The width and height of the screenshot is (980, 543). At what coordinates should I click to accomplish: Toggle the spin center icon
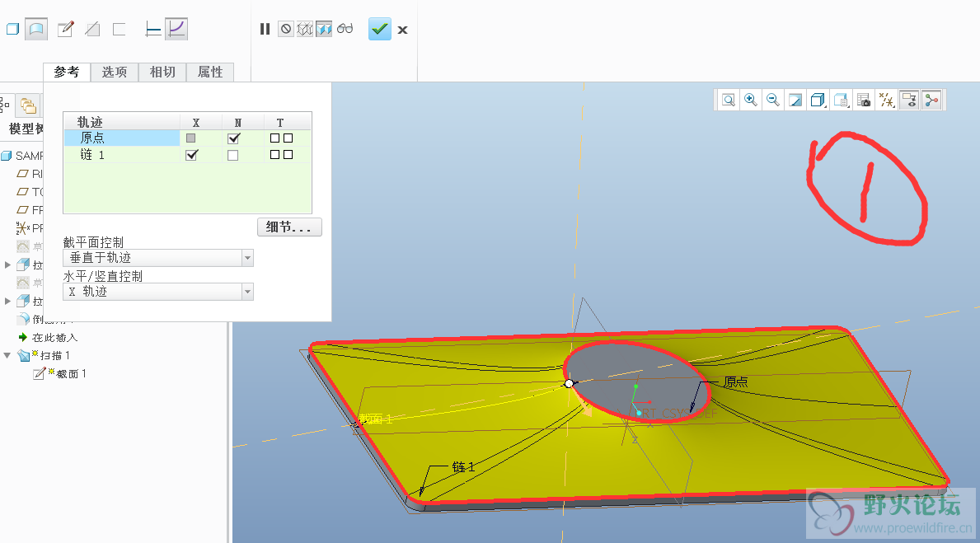pyautogui.click(x=932, y=100)
